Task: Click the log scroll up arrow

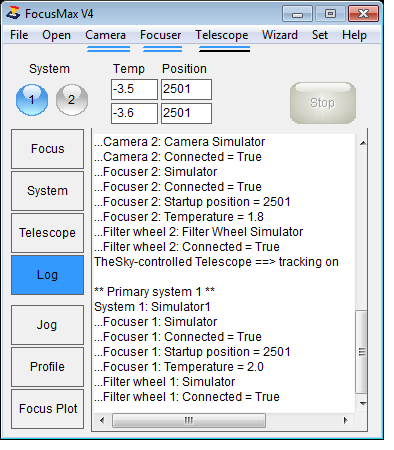Action: (x=363, y=143)
